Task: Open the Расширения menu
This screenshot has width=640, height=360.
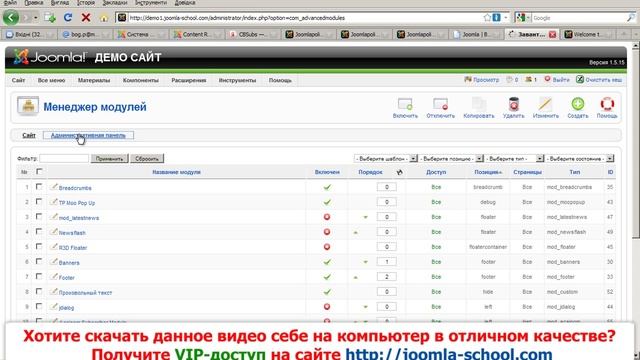Action: (x=189, y=80)
